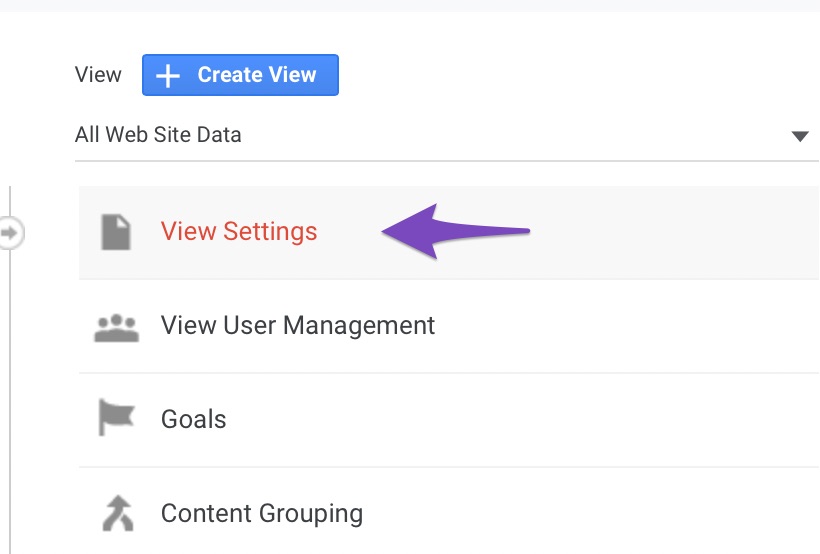
Task: Click the View User Management people icon
Action: [116, 326]
